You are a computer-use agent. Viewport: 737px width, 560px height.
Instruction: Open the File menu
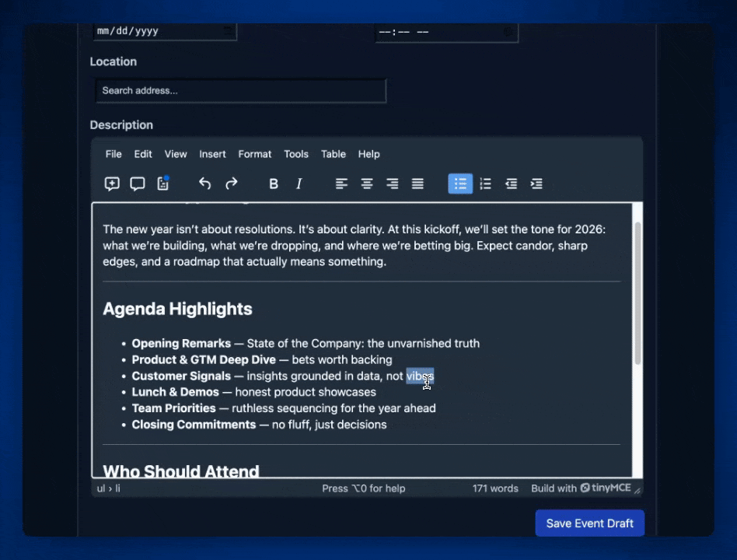click(x=114, y=154)
